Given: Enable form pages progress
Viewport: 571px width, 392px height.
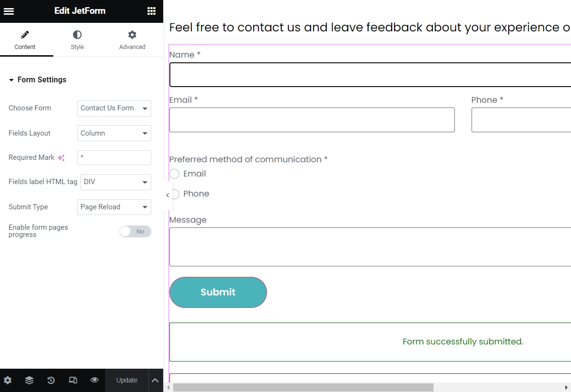Looking at the screenshot, I should pos(135,231).
